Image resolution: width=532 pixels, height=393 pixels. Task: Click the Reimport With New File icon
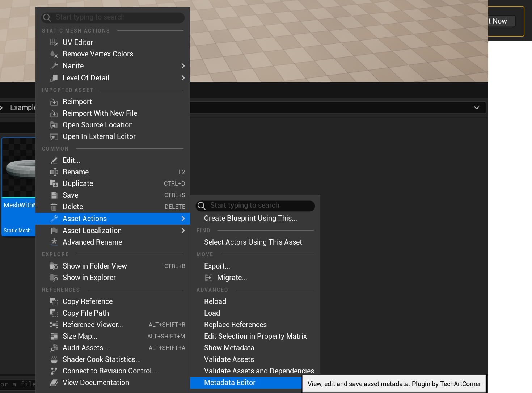(x=54, y=113)
